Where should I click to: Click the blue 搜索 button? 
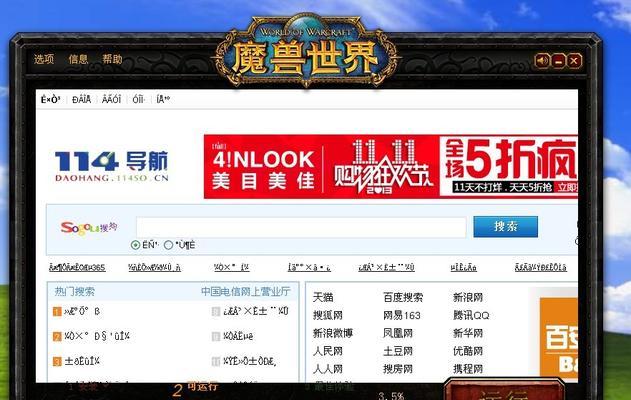point(505,227)
